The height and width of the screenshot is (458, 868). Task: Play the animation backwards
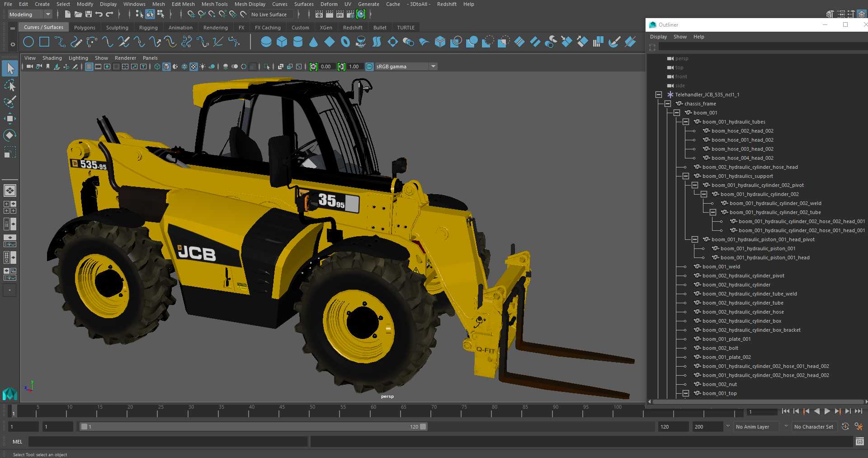(816, 411)
